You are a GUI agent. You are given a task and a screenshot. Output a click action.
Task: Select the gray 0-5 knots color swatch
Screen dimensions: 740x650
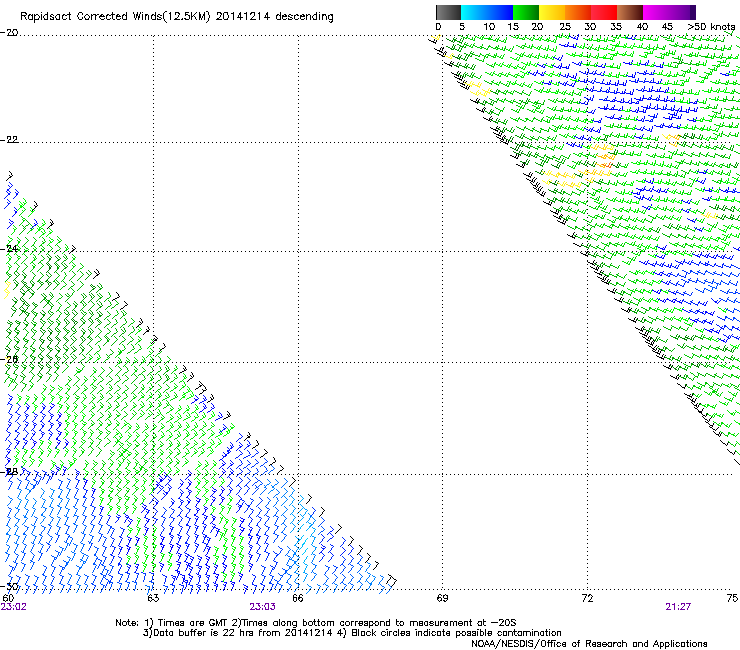448,12
